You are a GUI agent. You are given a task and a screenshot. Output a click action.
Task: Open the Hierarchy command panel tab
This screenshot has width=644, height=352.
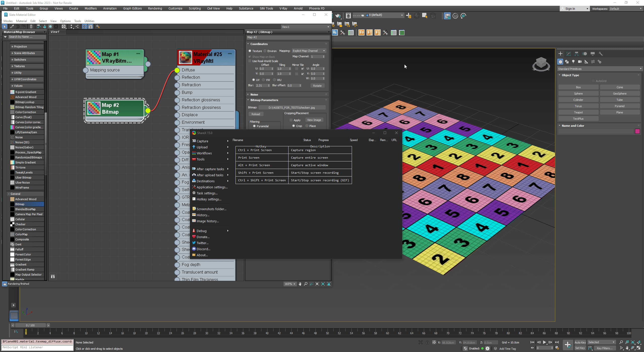pos(577,54)
